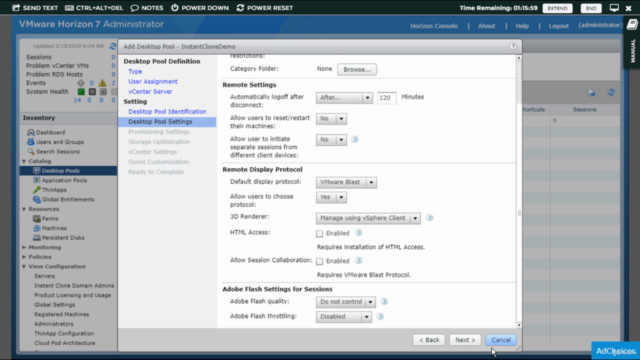The image size is (640, 360).
Task: Click the Back button
Action: tap(429, 340)
